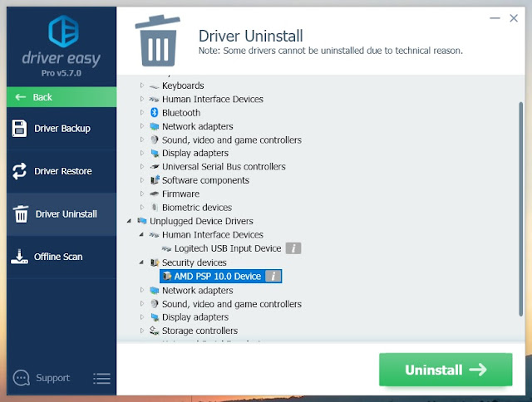Screen dimensions: 532x402
Task: Select the Driver Uninstall menu item
Action: pyautogui.click(x=62, y=214)
